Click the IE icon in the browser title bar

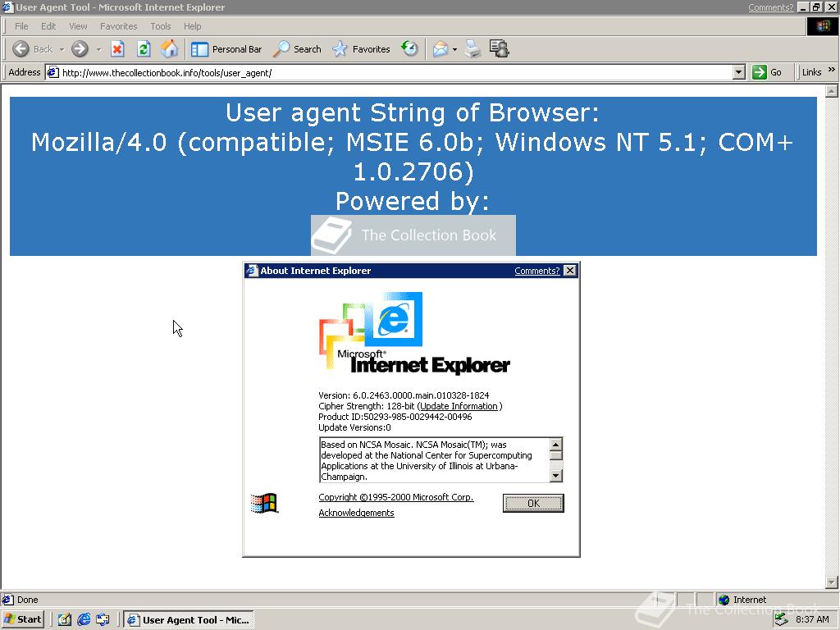(x=7, y=7)
